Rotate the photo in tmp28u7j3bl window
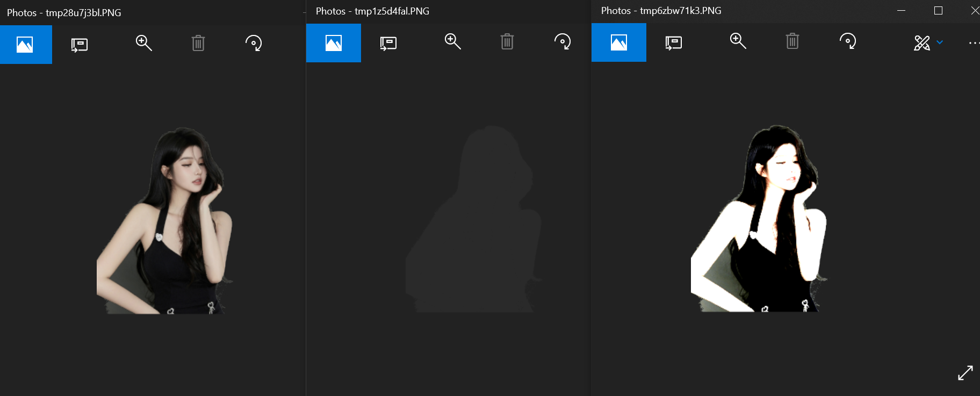The height and width of the screenshot is (396, 980). click(x=254, y=43)
